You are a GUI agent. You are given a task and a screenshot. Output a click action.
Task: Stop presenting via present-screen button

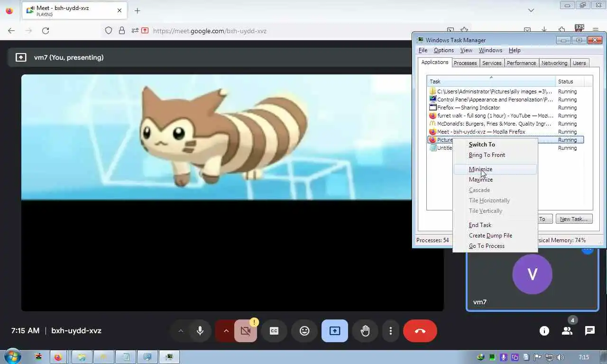(335, 331)
